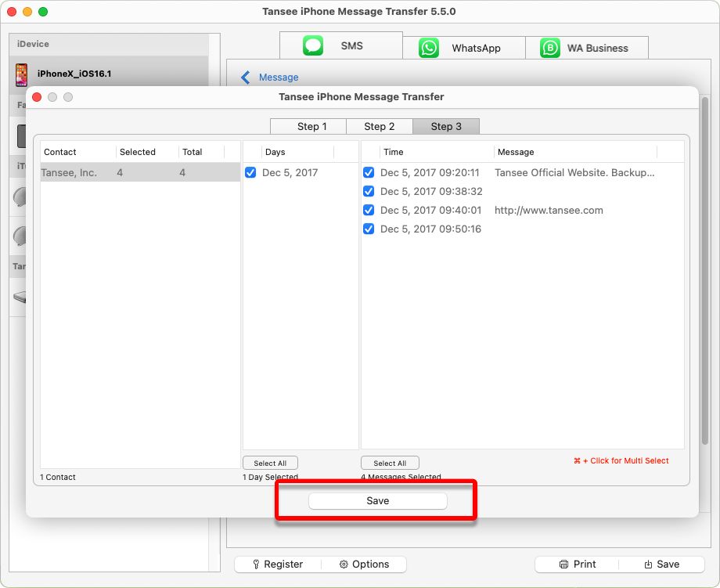Click the green SMS messages icon
The height and width of the screenshot is (588, 720).
(313, 46)
